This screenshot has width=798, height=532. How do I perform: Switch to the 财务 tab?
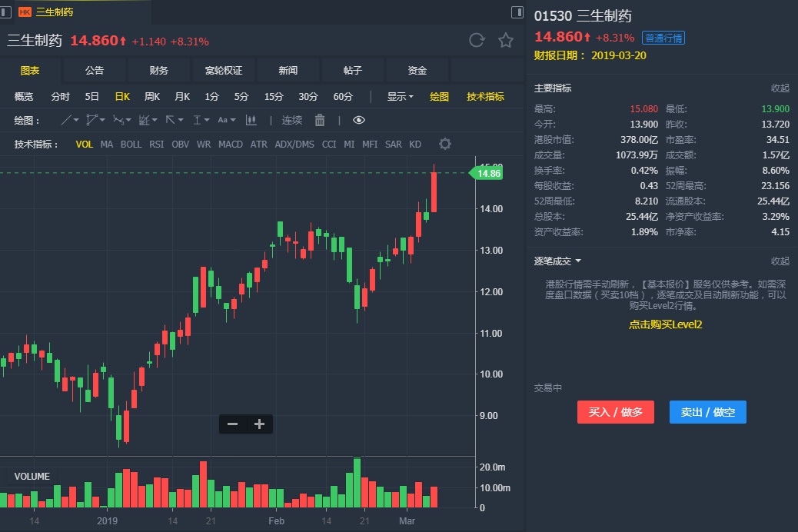tap(159, 71)
